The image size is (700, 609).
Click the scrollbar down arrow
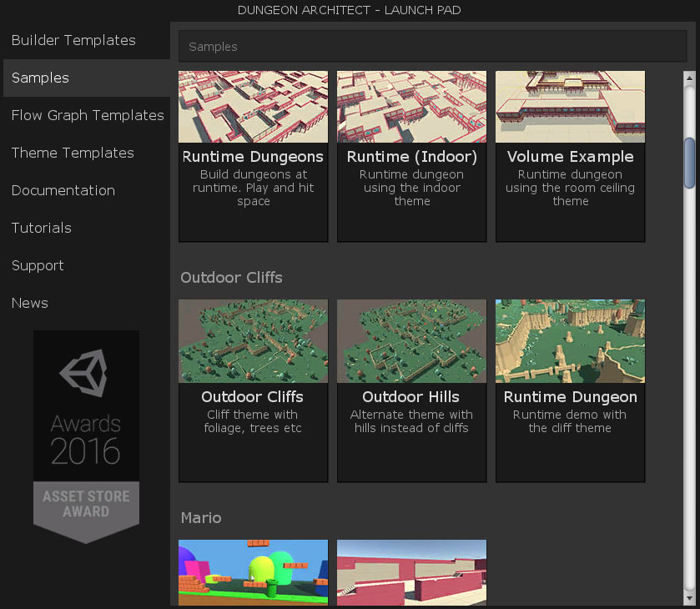(x=689, y=598)
